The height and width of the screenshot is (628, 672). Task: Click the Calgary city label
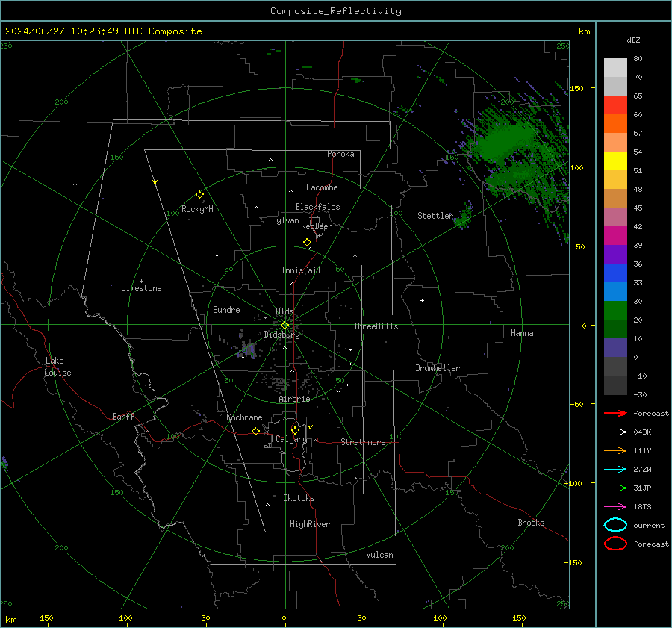(291, 439)
